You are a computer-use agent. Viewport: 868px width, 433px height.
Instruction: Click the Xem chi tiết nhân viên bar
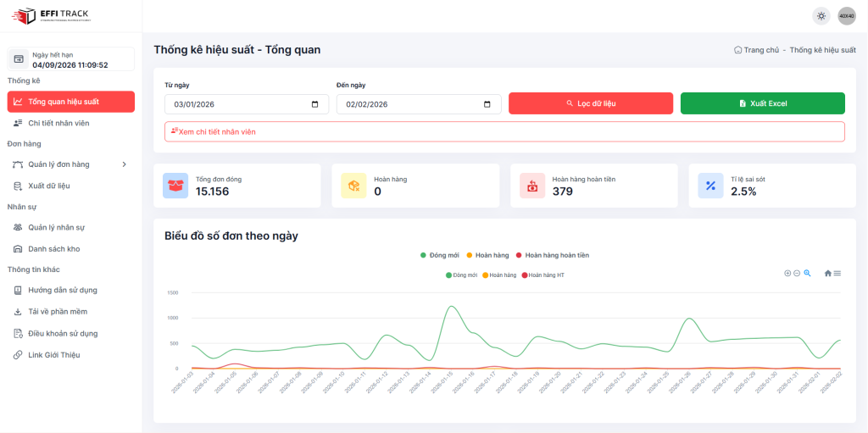point(504,131)
